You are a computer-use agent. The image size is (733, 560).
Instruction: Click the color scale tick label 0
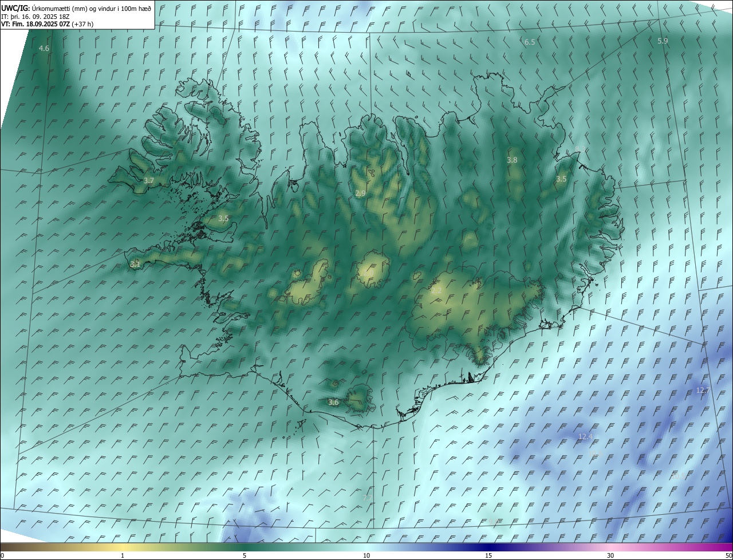(x=2, y=555)
